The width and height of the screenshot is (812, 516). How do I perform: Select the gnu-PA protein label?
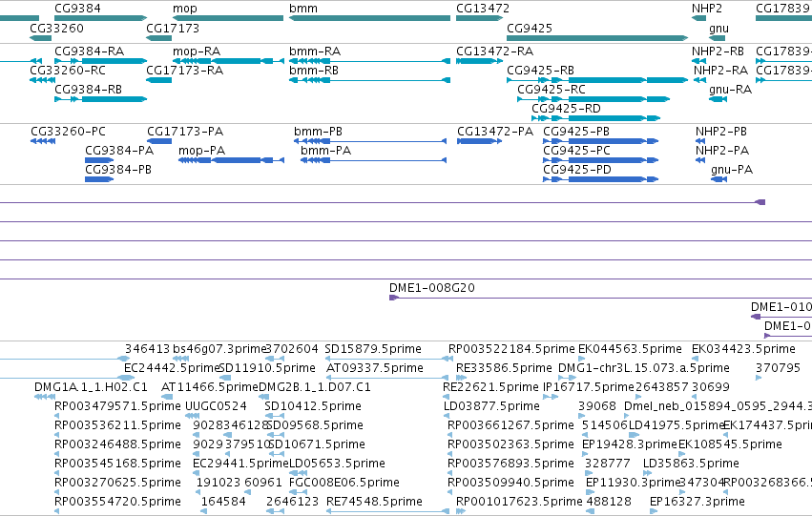coord(732,169)
